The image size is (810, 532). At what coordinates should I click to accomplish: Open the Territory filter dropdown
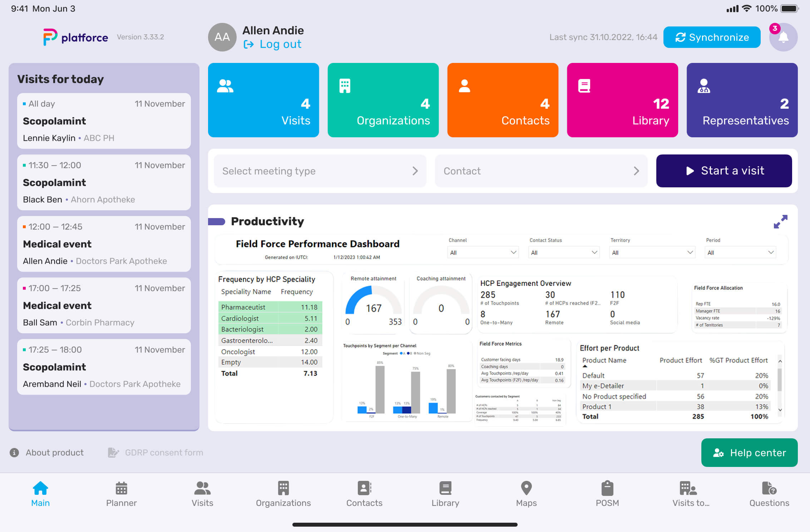click(652, 252)
